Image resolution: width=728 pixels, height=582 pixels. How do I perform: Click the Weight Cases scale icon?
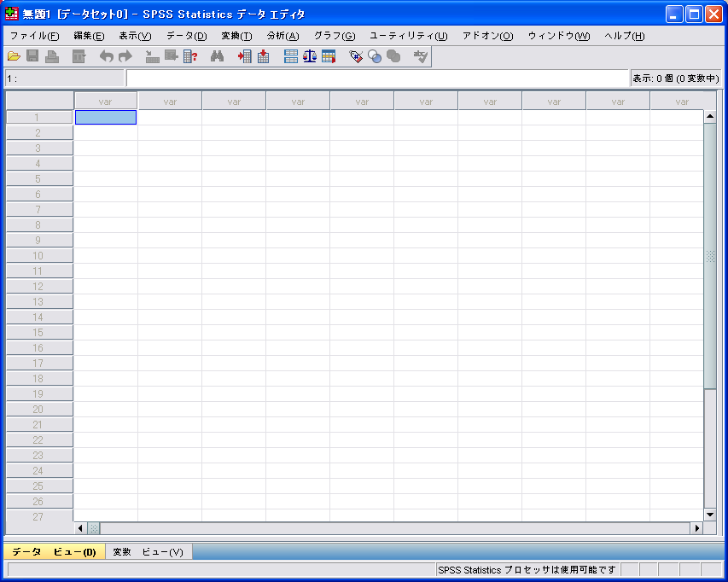click(309, 56)
